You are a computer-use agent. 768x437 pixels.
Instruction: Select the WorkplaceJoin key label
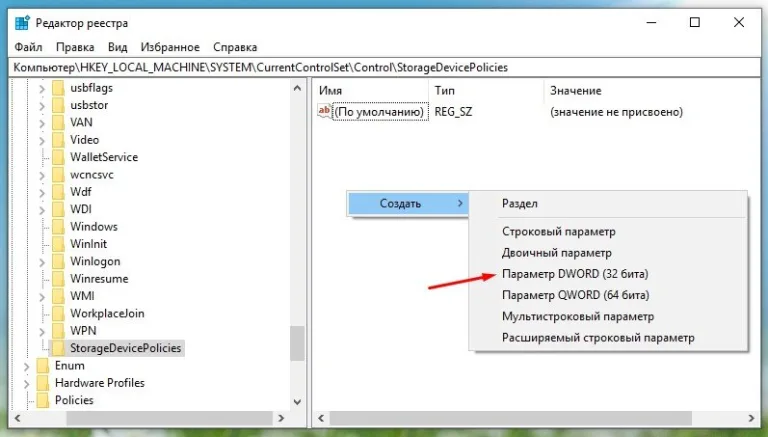[107, 314]
